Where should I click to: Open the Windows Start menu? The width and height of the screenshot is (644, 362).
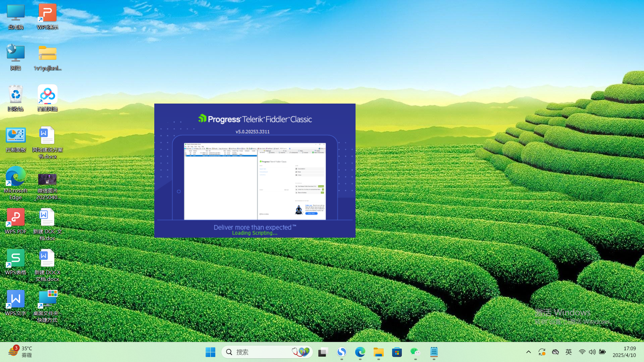click(210, 352)
